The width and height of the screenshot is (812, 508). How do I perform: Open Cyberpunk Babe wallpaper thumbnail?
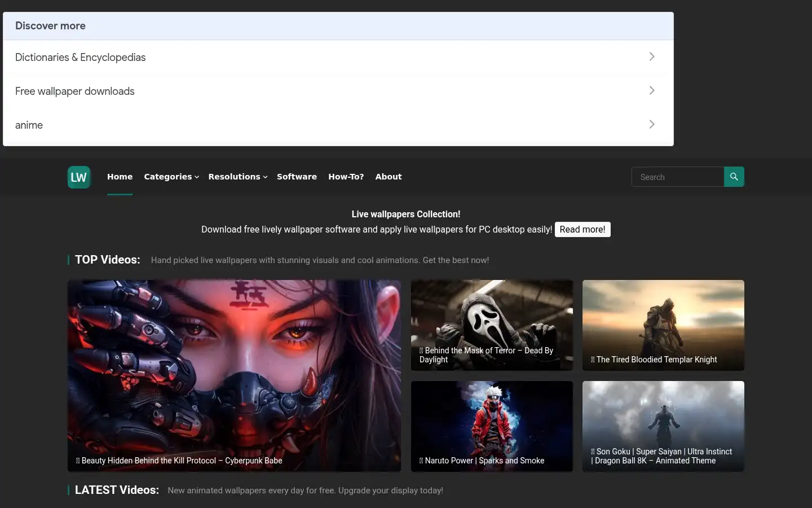pyautogui.click(x=234, y=376)
